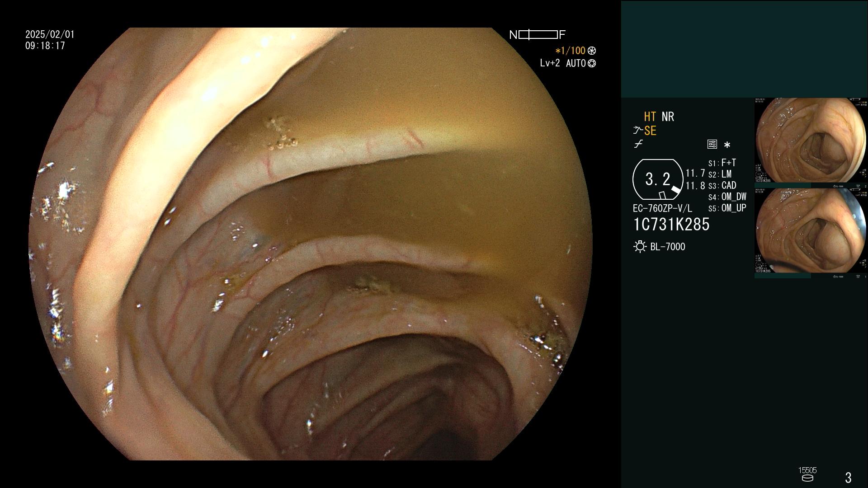This screenshot has height=488, width=868.
Task: Click the *1/100 shutter speed value
Action: coord(571,51)
